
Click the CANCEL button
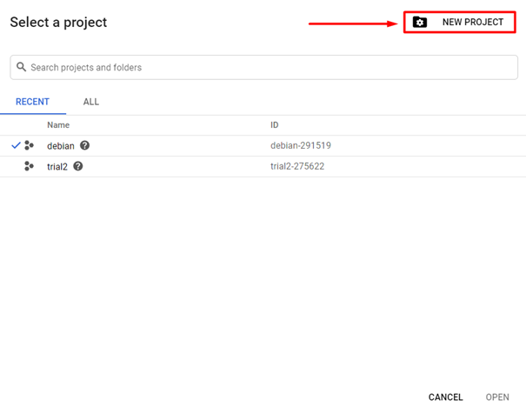pos(445,397)
